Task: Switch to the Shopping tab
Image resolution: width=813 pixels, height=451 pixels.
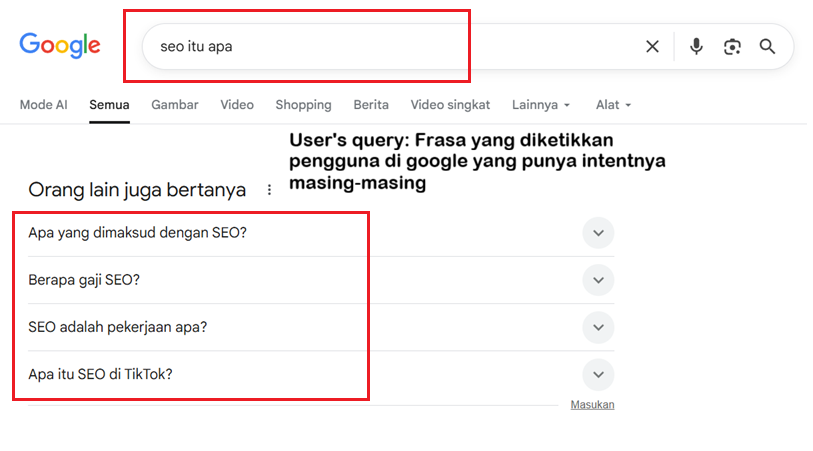Action: click(x=303, y=105)
